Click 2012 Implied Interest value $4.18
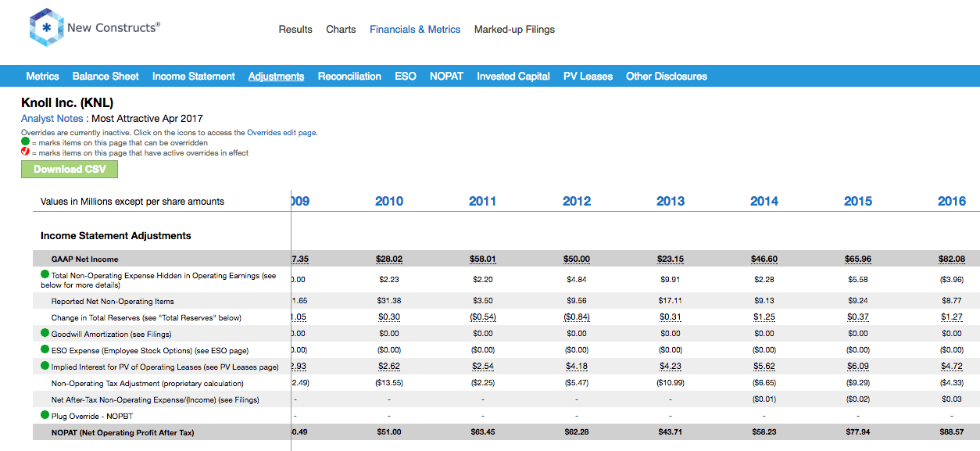The image size is (980, 451). coord(577,367)
